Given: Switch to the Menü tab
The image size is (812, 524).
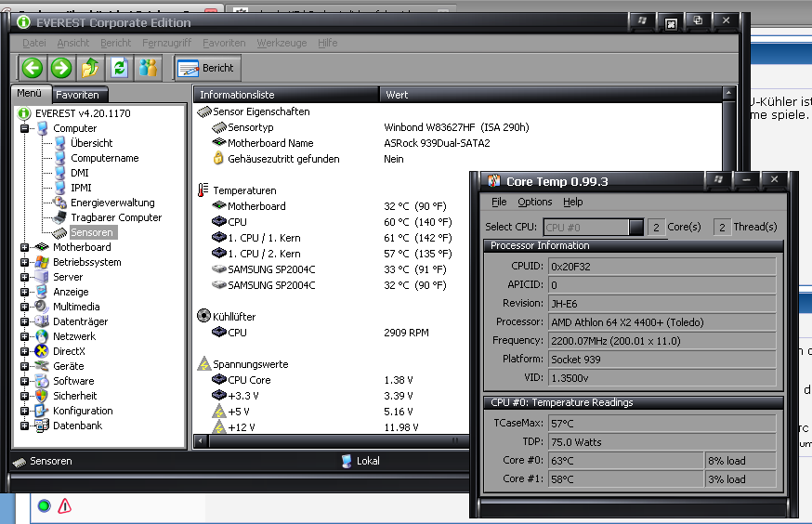Looking at the screenshot, I should 30,93.
